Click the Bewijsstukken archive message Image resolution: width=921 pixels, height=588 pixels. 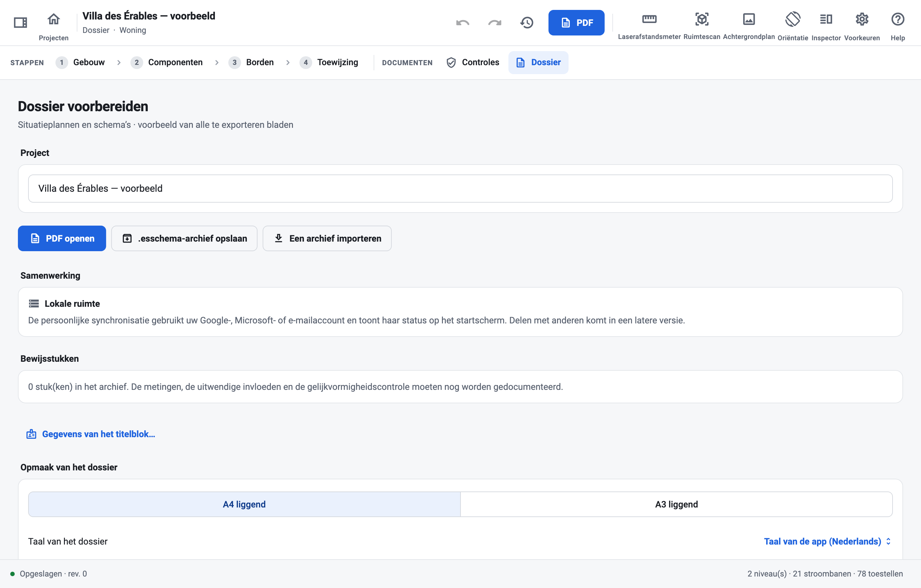[x=295, y=387]
